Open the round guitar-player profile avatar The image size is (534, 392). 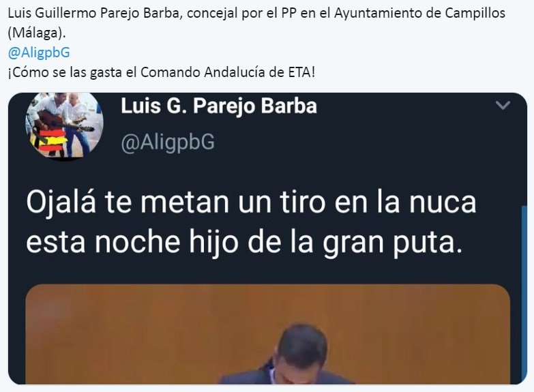point(64,125)
